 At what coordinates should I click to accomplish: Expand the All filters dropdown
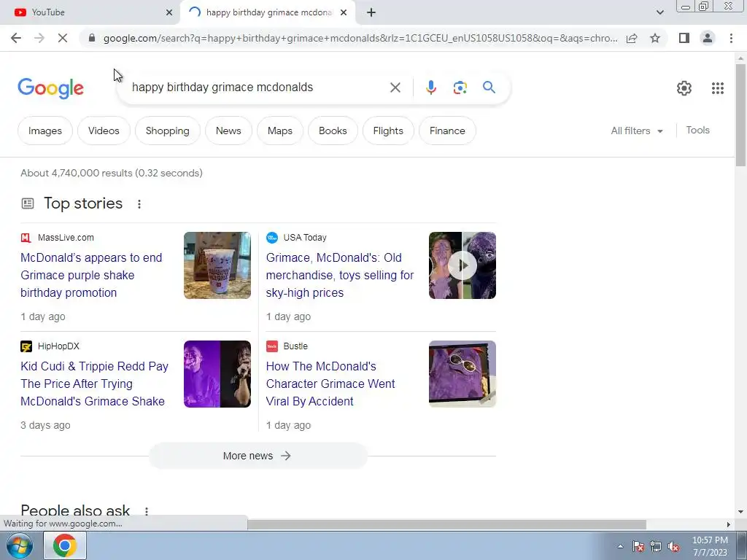[637, 131]
